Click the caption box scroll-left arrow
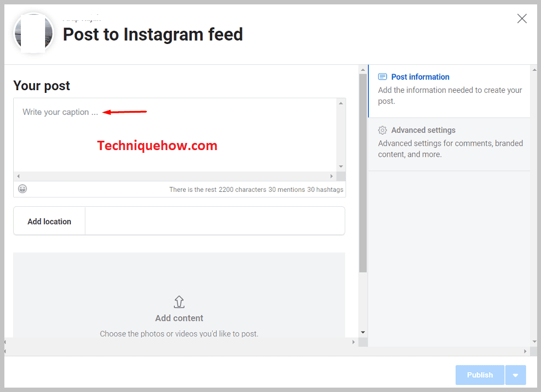This screenshot has height=392, width=541. (x=18, y=176)
